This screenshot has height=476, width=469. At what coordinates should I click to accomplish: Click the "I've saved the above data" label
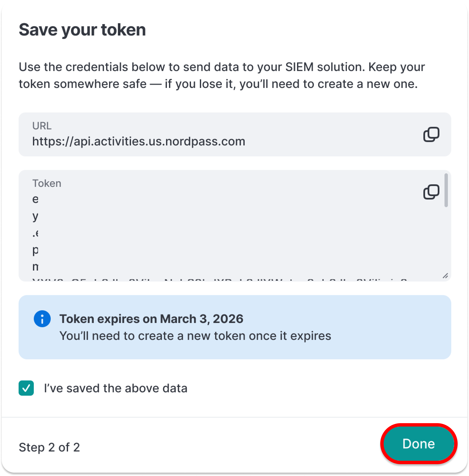(x=116, y=388)
